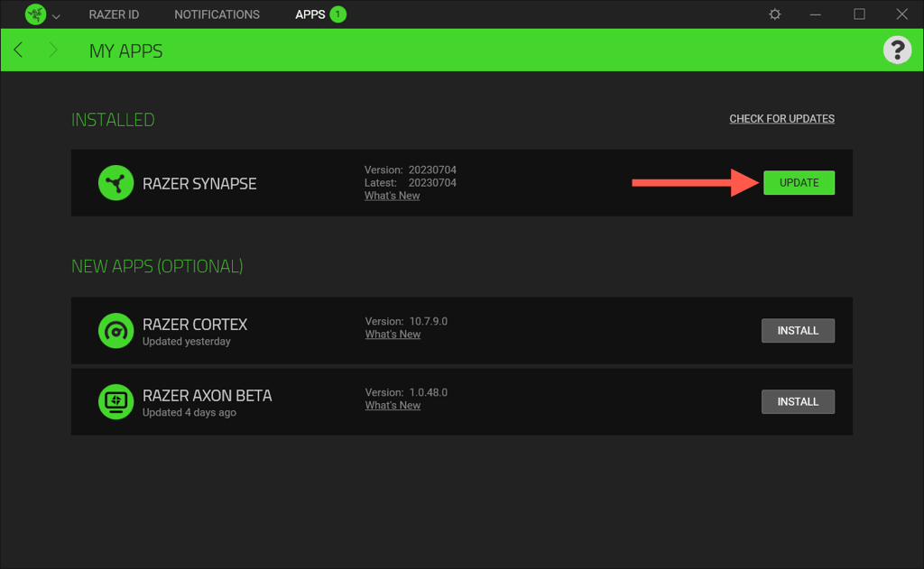Screen dimensions: 924x569
Task: Select the Apps tab
Action: [310, 14]
